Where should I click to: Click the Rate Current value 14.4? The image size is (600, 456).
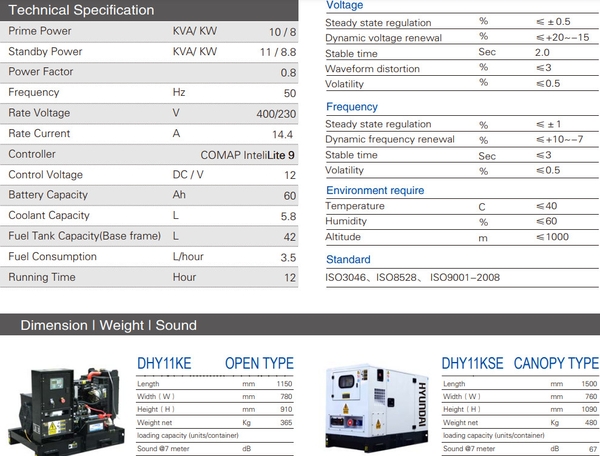(282, 135)
